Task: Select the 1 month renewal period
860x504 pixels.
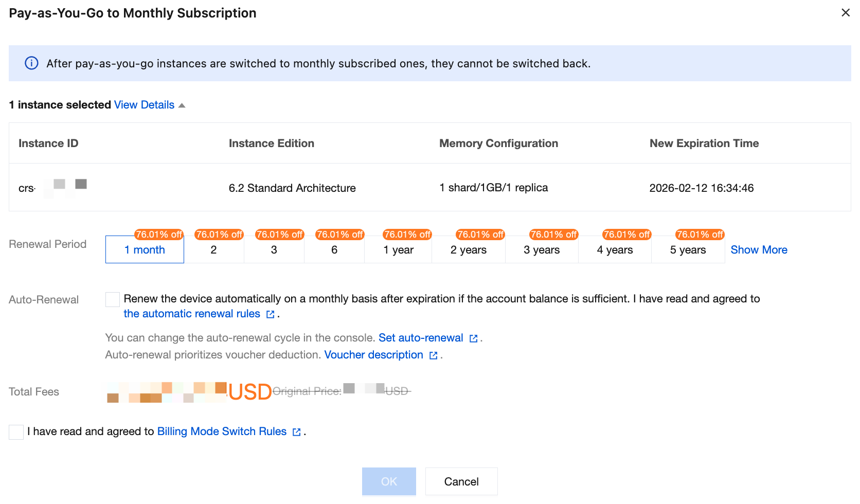Action: coord(145,250)
